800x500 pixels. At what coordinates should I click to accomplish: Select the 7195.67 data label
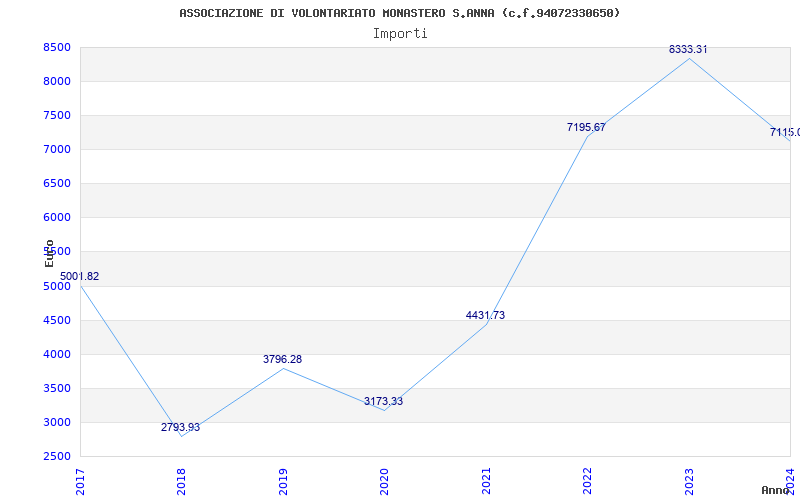pos(586,128)
